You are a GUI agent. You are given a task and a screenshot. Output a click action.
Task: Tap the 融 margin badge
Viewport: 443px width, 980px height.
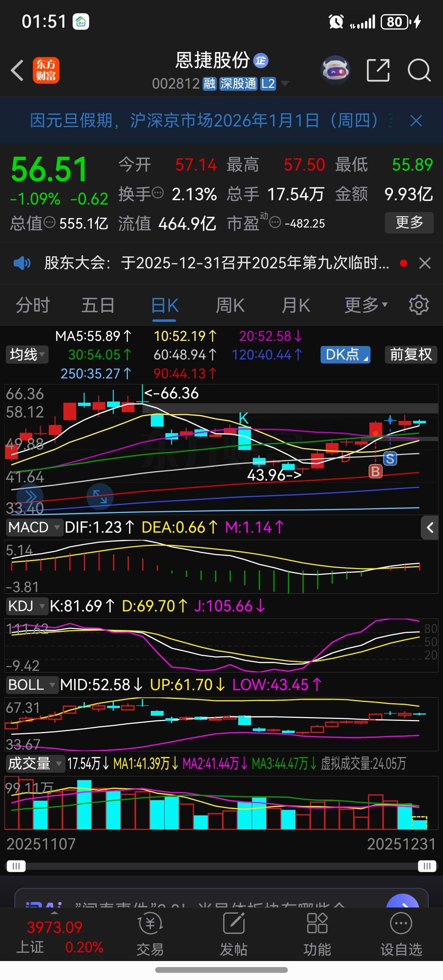coord(209,83)
